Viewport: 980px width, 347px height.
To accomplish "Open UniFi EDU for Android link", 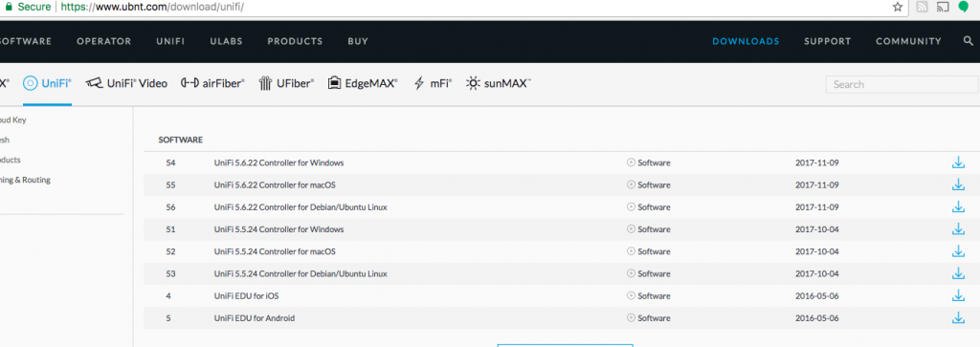I will pyautogui.click(x=255, y=318).
